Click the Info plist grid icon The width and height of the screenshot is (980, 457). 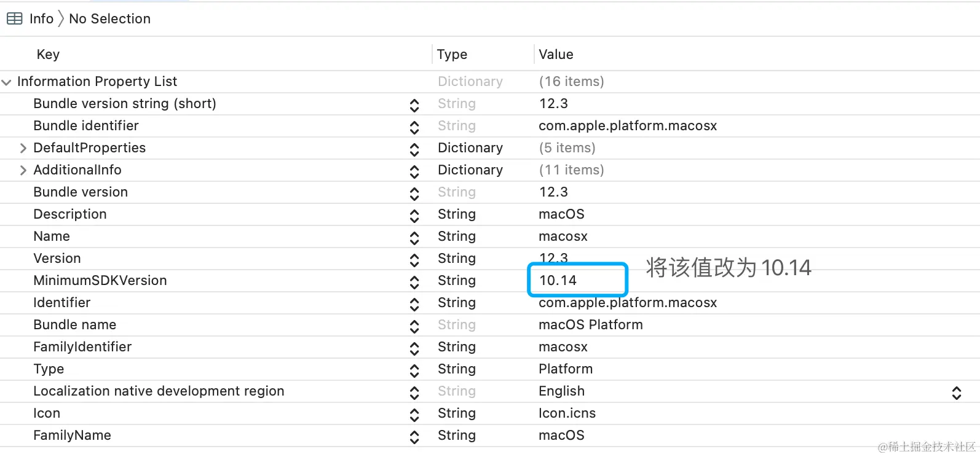point(14,19)
